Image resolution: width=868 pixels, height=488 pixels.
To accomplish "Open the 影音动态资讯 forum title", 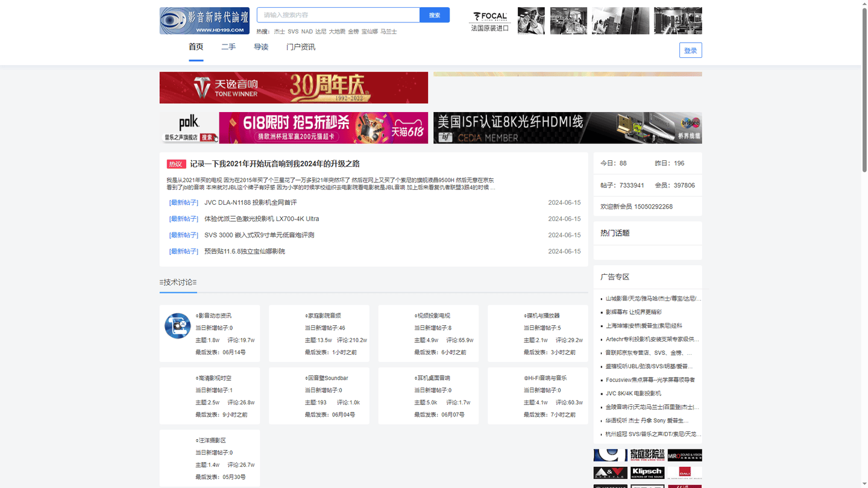I will (213, 316).
